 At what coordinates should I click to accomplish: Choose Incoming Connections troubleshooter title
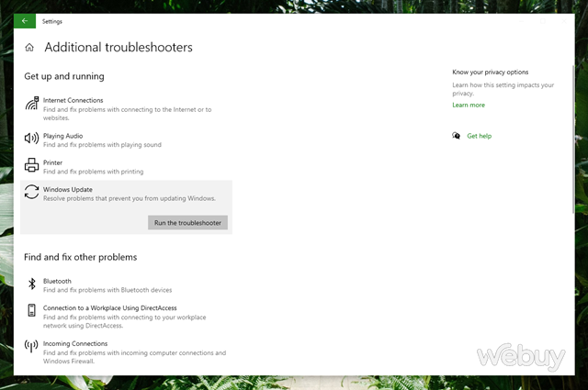point(75,343)
